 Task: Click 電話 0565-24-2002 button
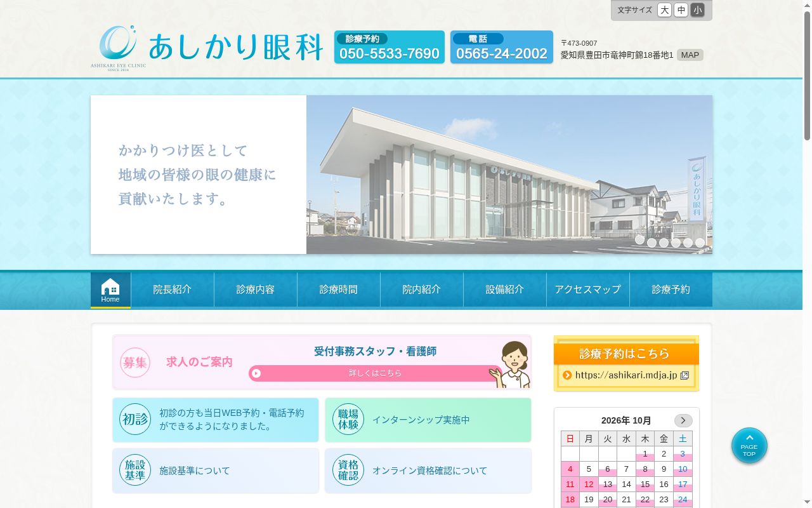(502, 47)
